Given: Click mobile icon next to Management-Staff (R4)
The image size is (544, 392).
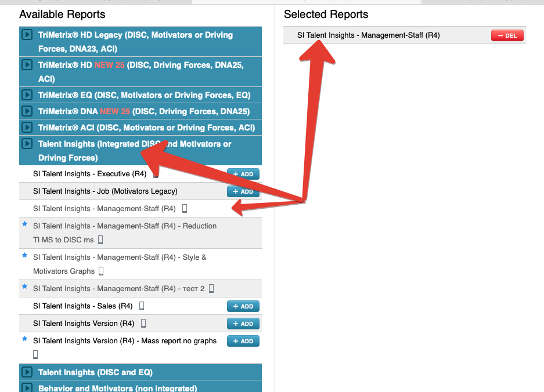Looking at the screenshot, I should coord(185,208).
